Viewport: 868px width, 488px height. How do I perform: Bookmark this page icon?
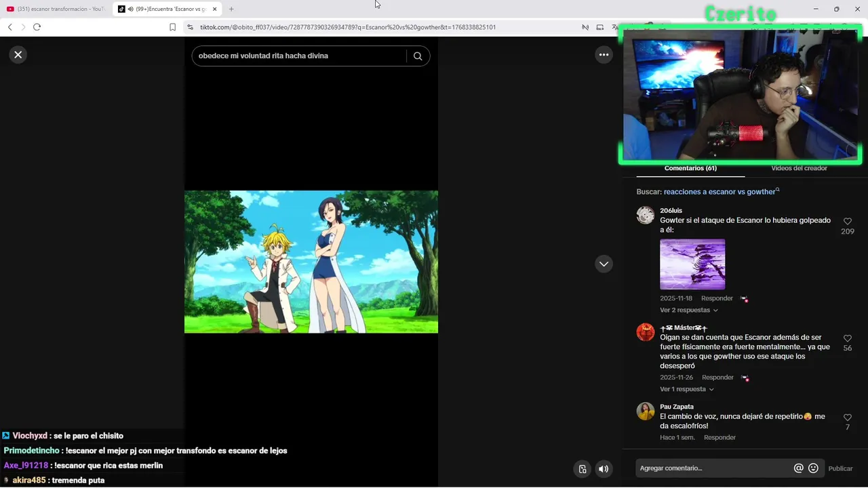point(172,27)
